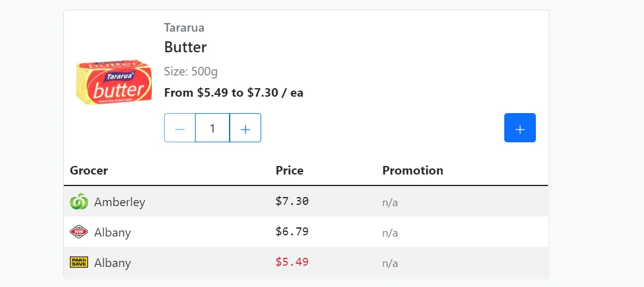Click the Woolworths logo beside Amberley
The height and width of the screenshot is (287, 644).
click(x=79, y=202)
